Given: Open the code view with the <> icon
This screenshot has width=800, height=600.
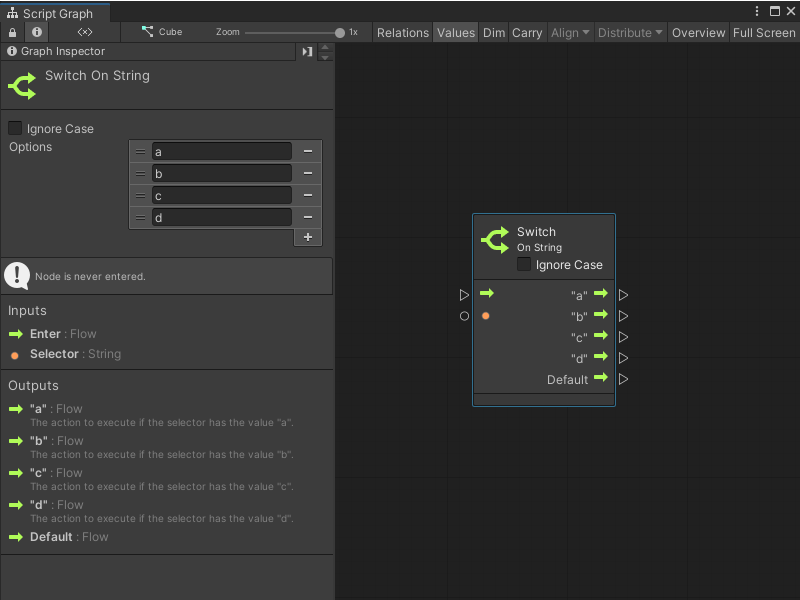Looking at the screenshot, I should coord(84,32).
